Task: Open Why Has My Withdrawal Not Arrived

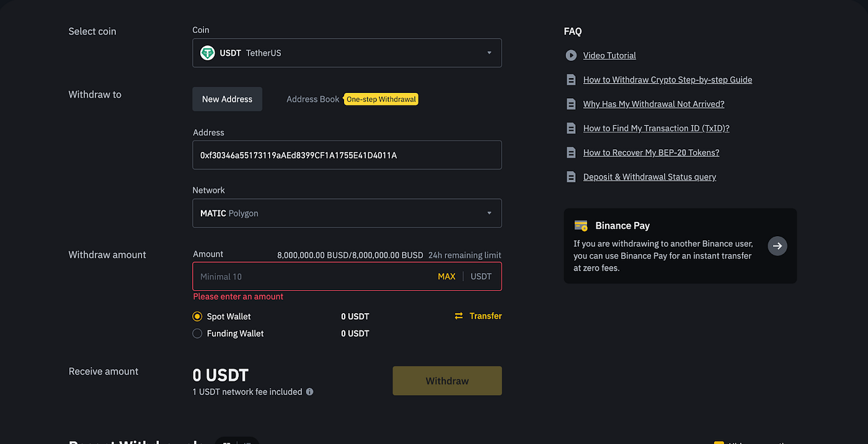Action: pyautogui.click(x=653, y=104)
